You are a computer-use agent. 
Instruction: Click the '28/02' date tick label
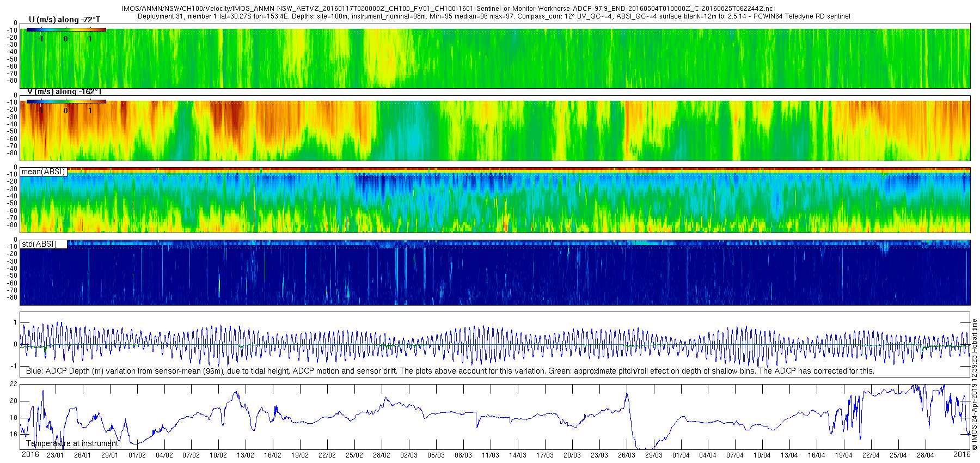[x=382, y=455]
